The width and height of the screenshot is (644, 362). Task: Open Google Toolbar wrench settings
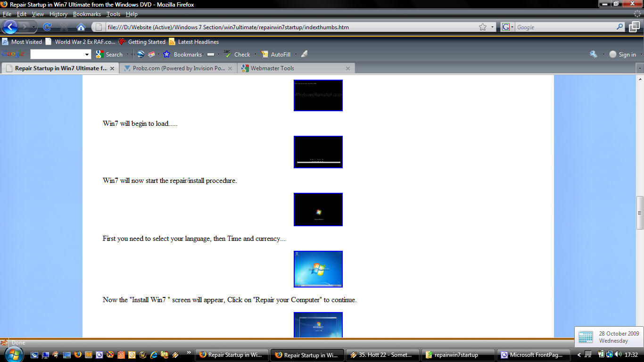click(x=593, y=54)
